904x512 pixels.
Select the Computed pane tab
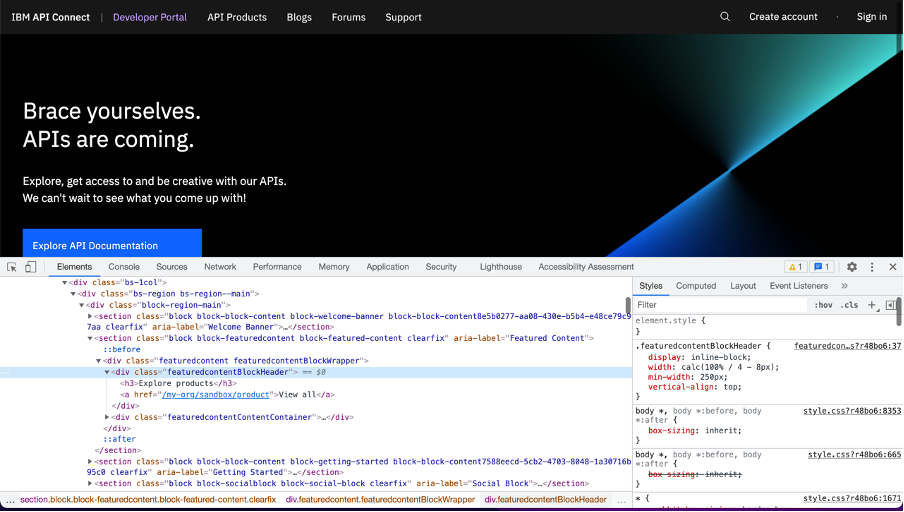tap(696, 286)
